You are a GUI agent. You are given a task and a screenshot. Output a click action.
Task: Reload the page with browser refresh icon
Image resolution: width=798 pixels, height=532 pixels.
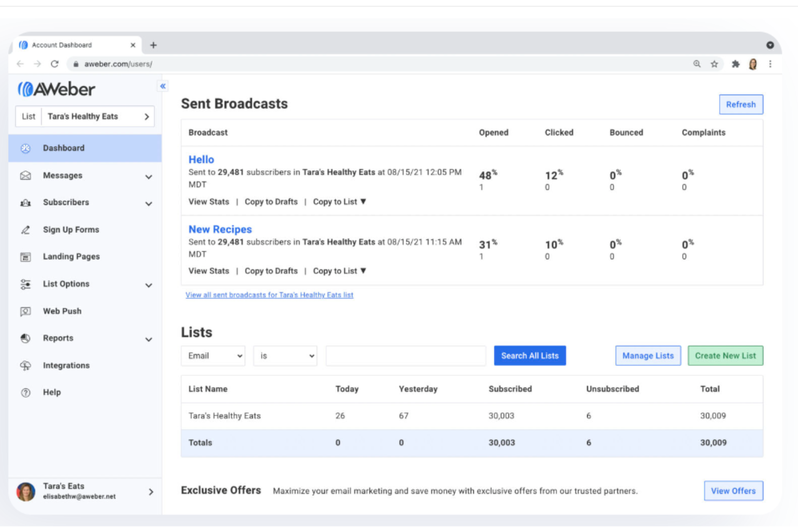coord(54,64)
